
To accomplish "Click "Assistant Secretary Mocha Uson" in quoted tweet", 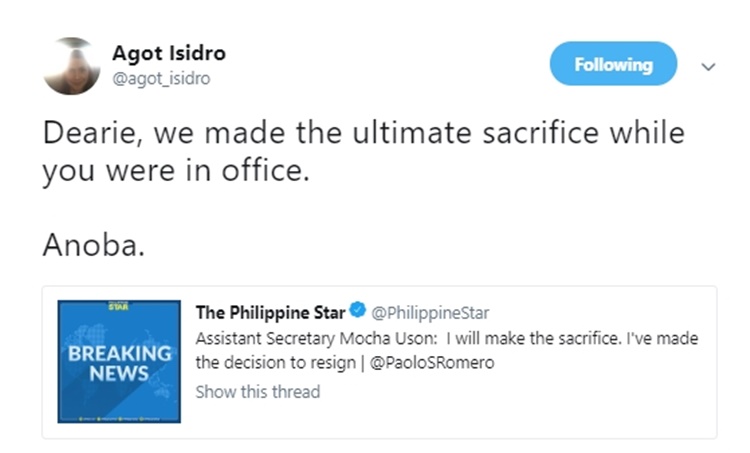I will 310,338.
